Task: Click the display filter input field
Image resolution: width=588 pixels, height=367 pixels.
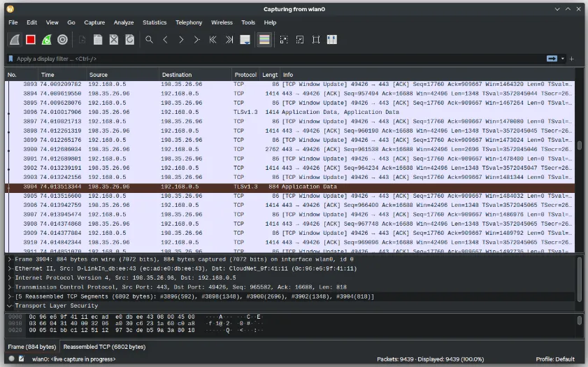Action: 280,59
